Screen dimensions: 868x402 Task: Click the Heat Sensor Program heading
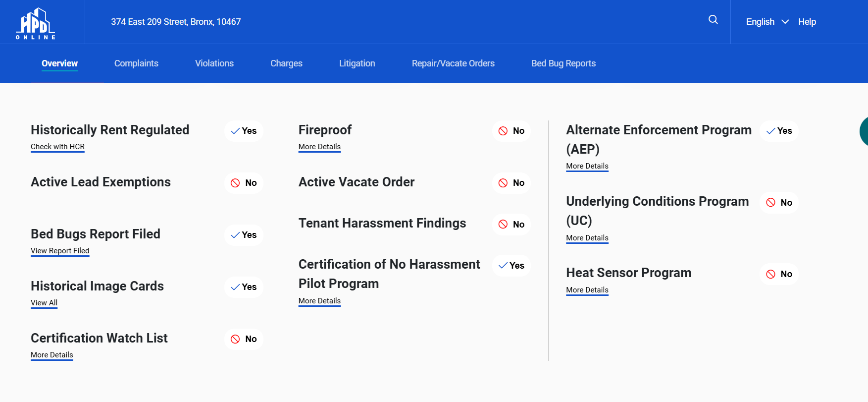(x=628, y=273)
